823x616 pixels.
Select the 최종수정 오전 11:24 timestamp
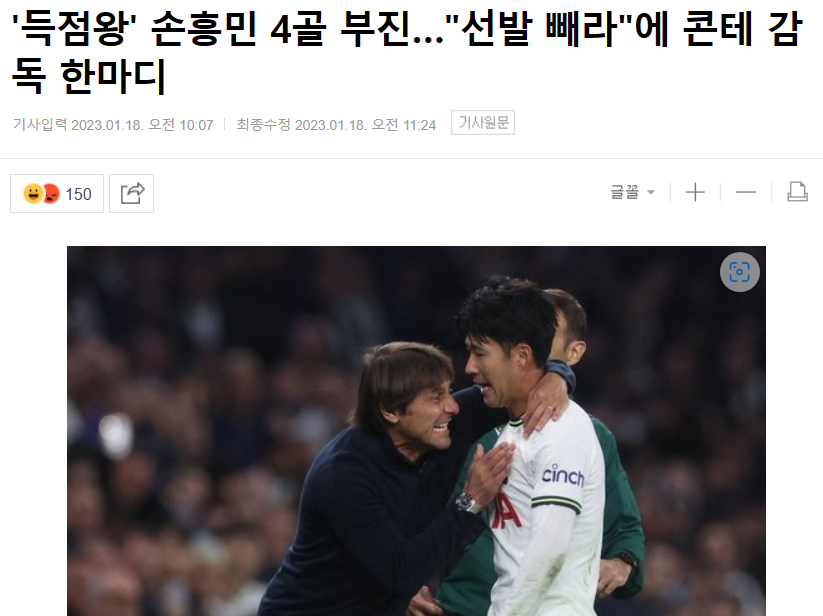point(336,125)
